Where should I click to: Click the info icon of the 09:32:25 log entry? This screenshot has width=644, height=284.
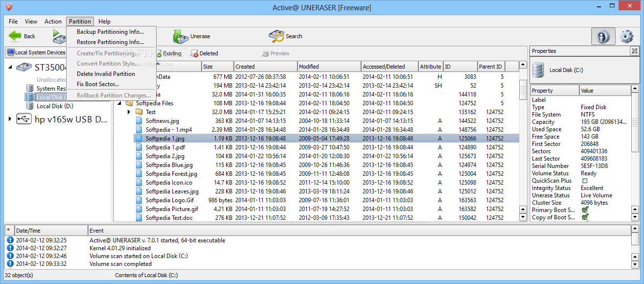[9, 240]
